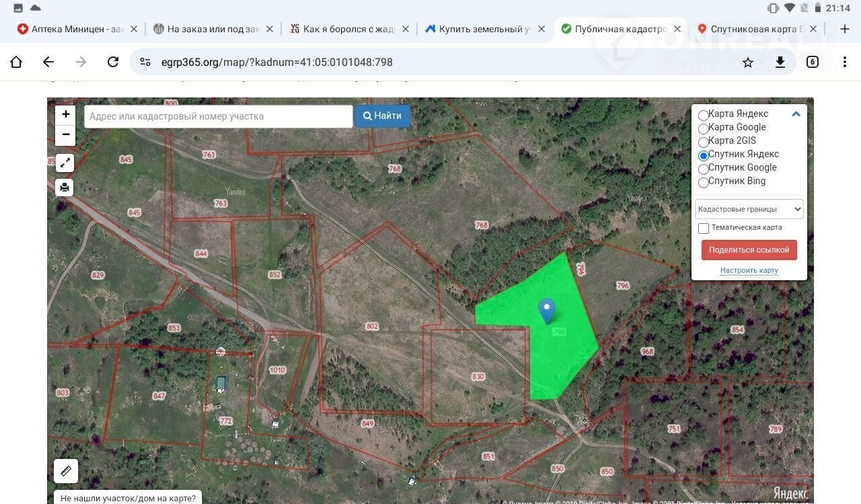Click the blue location pin marker
Image resolution: width=861 pixels, height=504 pixels.
(x=546, y=310)
